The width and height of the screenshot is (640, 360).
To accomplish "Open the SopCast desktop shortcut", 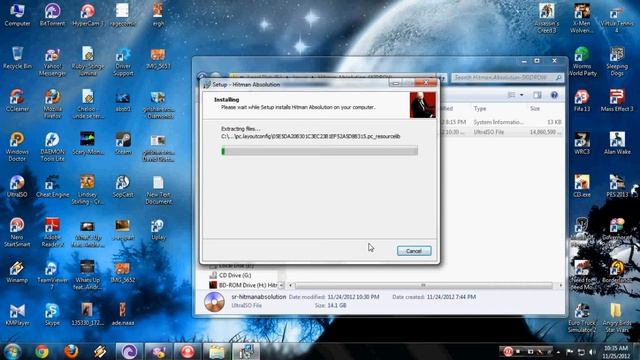I will 123,186.
